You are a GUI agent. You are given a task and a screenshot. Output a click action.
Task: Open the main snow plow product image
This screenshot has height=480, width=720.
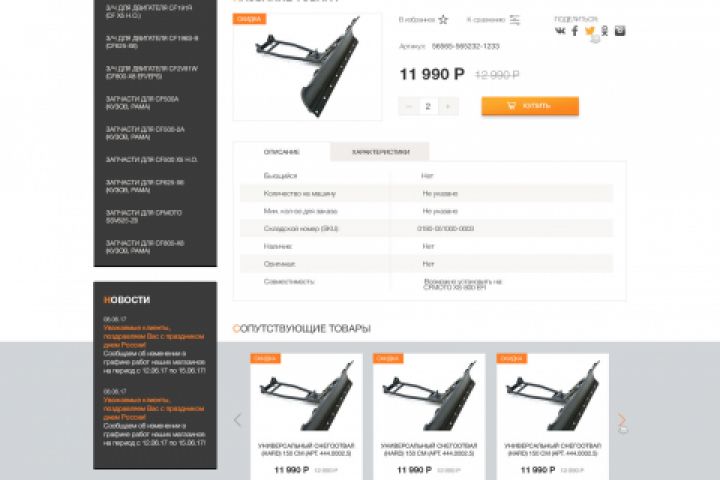pos(307,67)
